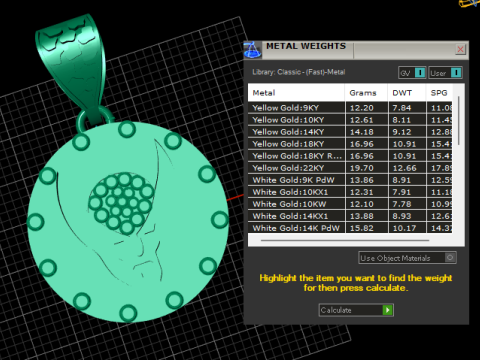Select the Yellow Gold:14KY row
The width and height of the screenshot is (480, 360).
(x=350, y=132)
